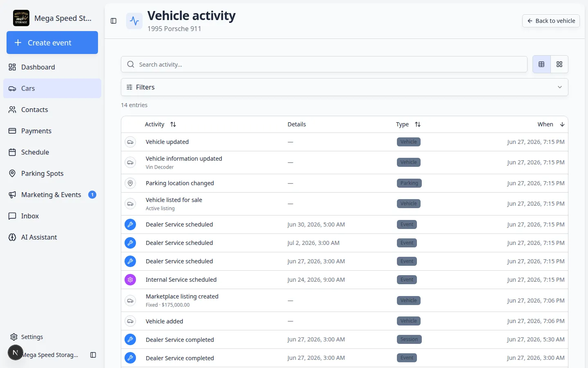The height and width of the screenshot is (368, 588).
Task: Click the Cars sidebar car icon
Action: click(x=12, y=88)
